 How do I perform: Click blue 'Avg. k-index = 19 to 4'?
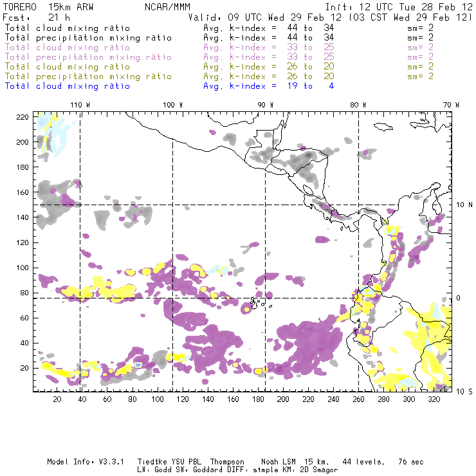[x=269, y=86]
